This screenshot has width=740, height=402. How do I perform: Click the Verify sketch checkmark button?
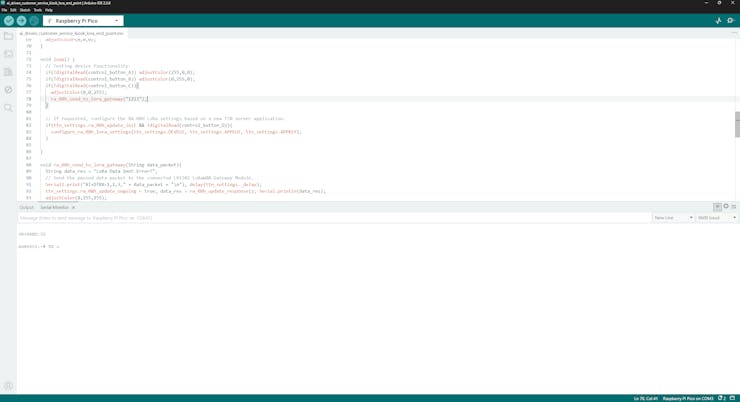coord(8,21)
